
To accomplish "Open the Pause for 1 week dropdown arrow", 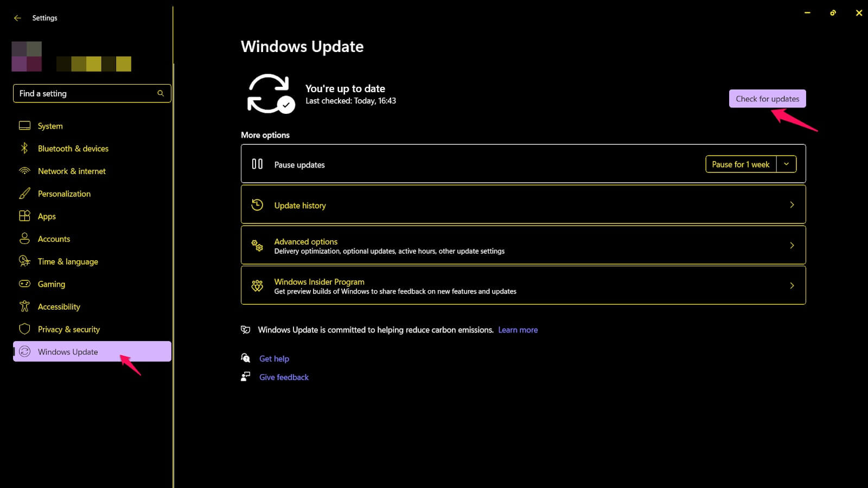I will 787,164.
